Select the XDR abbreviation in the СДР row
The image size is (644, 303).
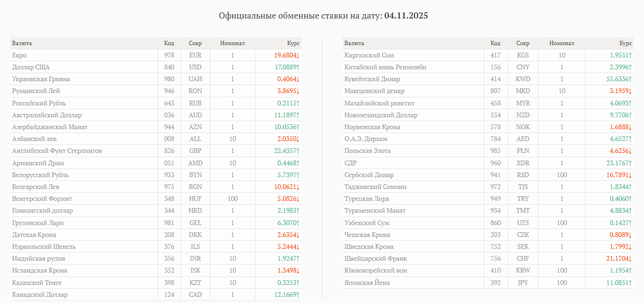pyautogui.click(x=523, y=163)
